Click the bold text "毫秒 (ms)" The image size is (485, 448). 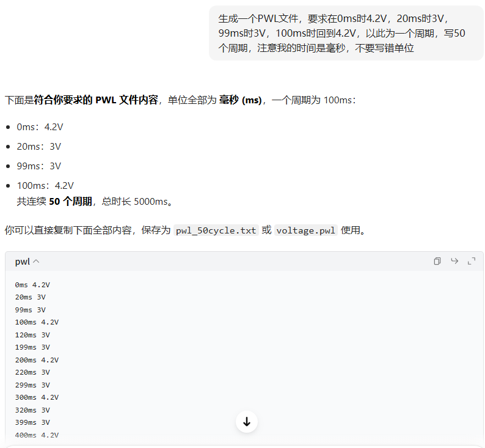pyautogui.click(x=240, y=100)
